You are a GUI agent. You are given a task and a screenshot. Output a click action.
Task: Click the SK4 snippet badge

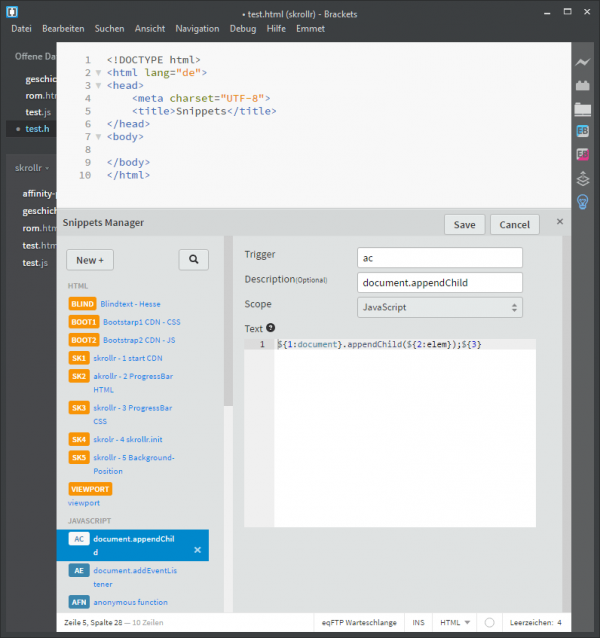click(79, 439)
